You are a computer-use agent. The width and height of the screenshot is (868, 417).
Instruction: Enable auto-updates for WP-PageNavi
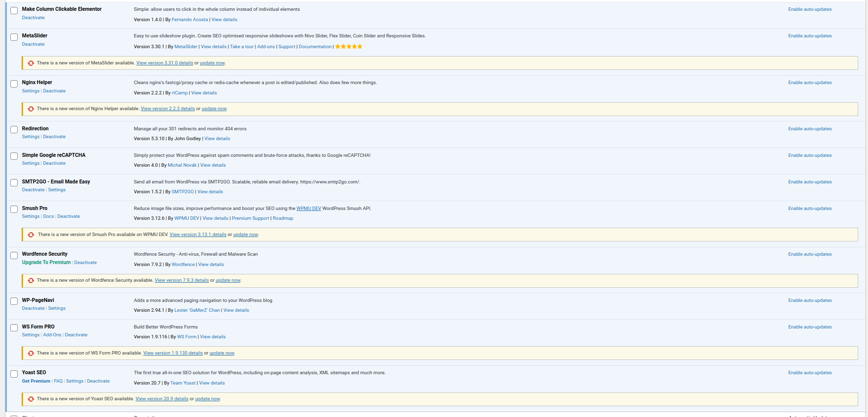pyautogui.click(x=810, y=300)
